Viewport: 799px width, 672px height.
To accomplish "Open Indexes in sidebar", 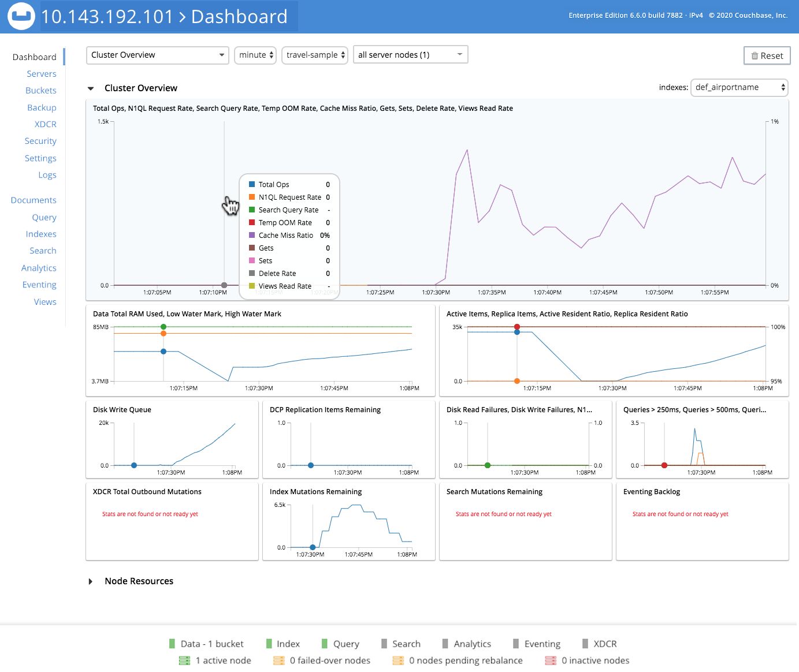I will (x=41, y=234).
